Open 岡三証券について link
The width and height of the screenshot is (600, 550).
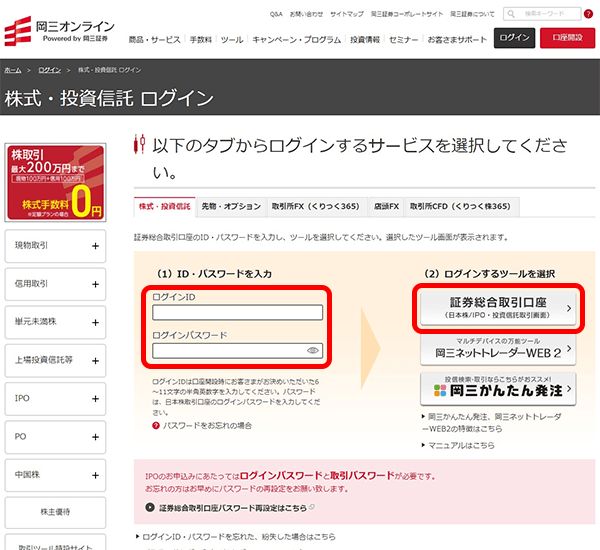click(472, 14)
